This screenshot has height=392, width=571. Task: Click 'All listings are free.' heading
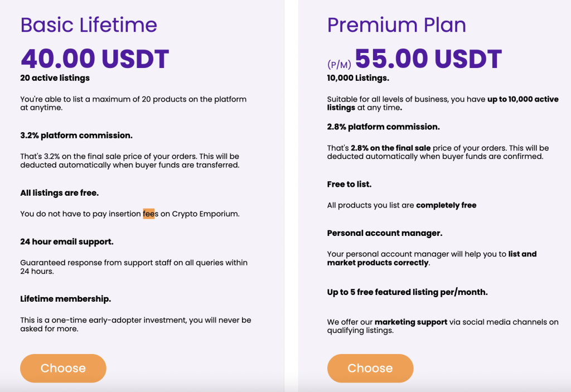pos(59,193)
